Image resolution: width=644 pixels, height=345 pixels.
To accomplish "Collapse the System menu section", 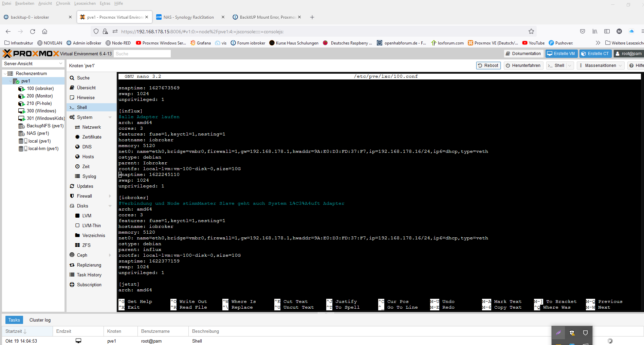I will (x=110, y=117).
